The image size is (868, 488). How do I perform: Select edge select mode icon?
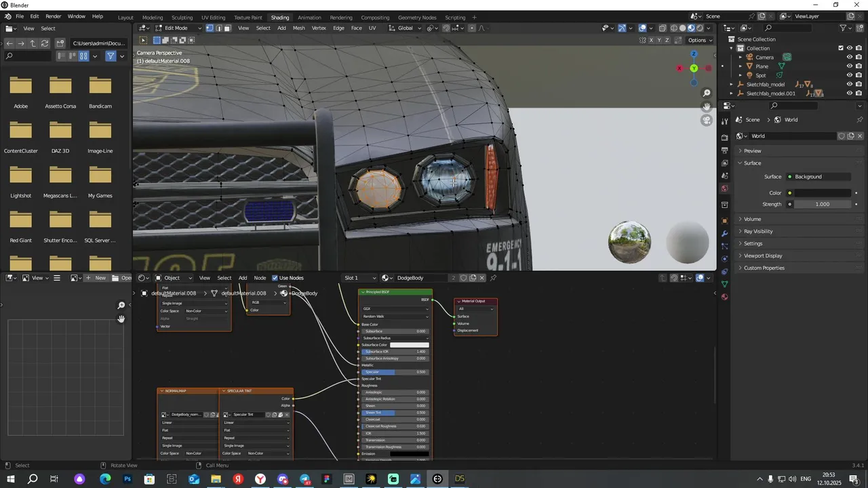(218, 28)
